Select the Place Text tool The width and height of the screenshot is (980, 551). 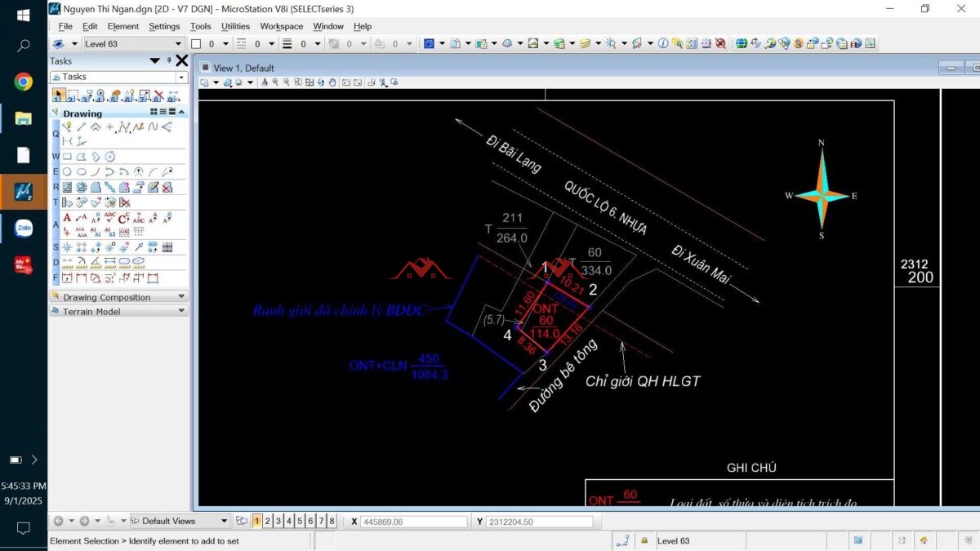tap(67, 218)
